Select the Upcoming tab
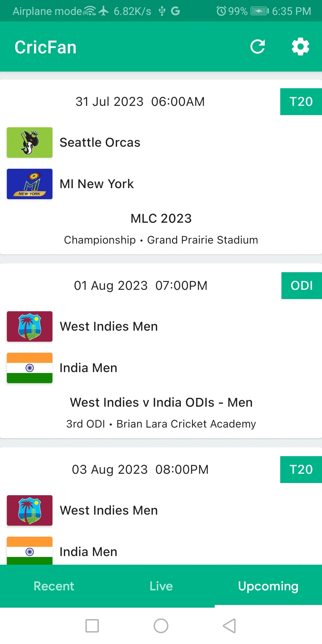Viewport: 322px width, 644px height. point(268,586)
